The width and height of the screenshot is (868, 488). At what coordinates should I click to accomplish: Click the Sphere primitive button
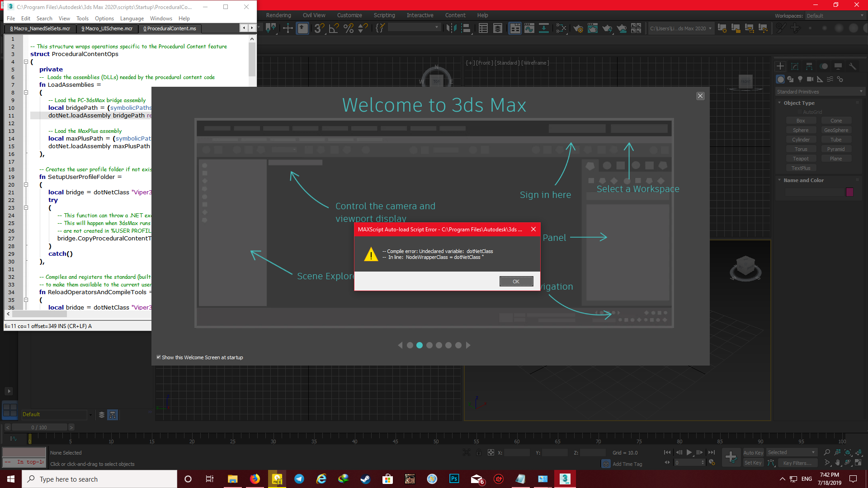point(801,130)
